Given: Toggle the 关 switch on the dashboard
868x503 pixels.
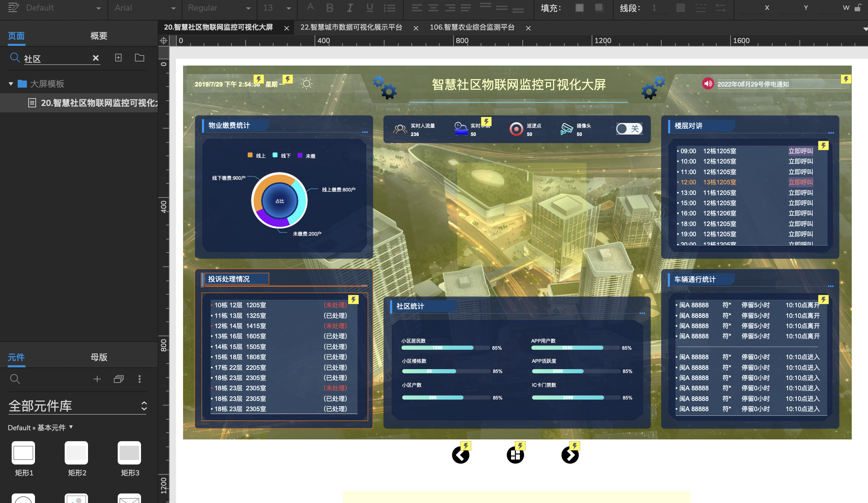Looking at the screenshot, I should 629,129.
